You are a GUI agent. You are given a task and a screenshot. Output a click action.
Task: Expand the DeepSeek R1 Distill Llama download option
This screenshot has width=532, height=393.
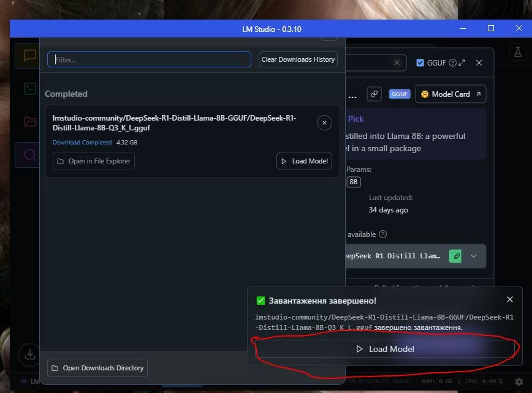click(474, 256)
